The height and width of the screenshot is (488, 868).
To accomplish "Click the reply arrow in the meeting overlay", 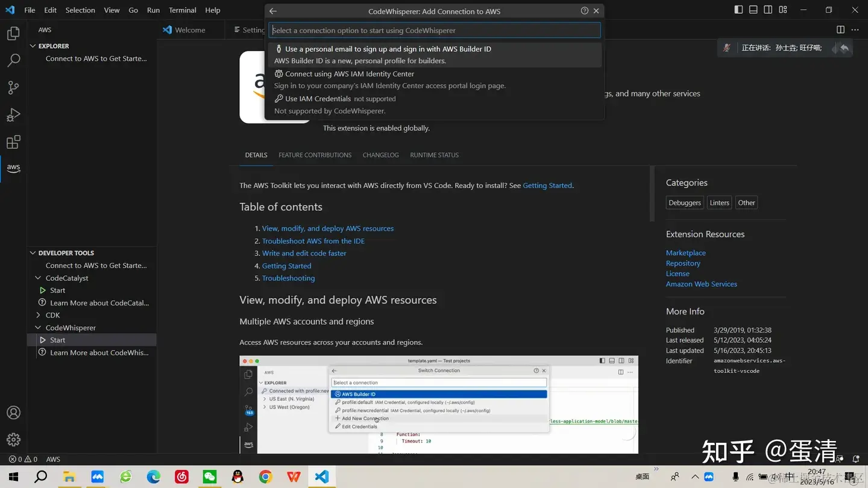I will click(844, 48).
